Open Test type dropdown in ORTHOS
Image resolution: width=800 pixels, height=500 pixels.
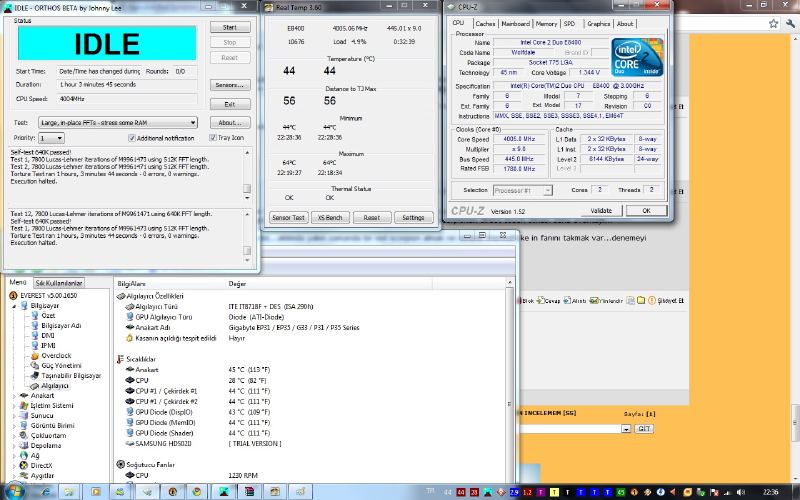pos(118,122)
